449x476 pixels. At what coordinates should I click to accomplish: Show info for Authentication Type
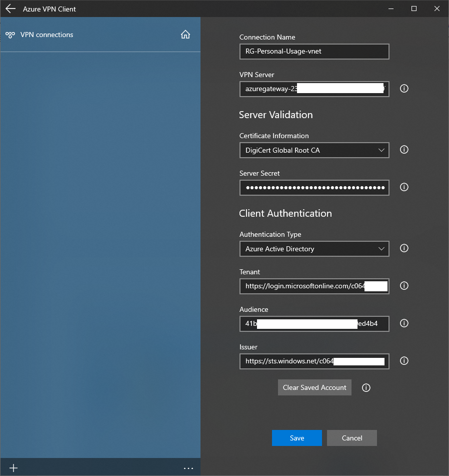[404, 248]
